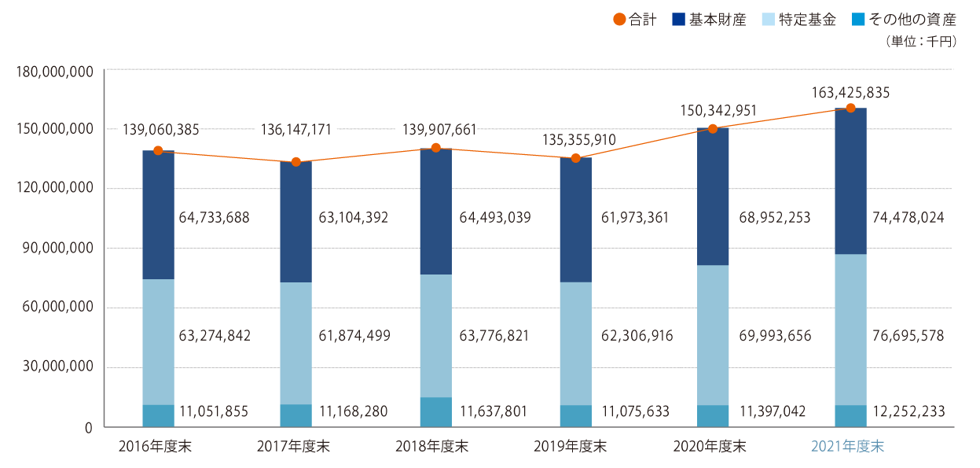Click the その他の資産 legend swatch
Viewport: 980px width, 468px height.
(x=858, y=20)
